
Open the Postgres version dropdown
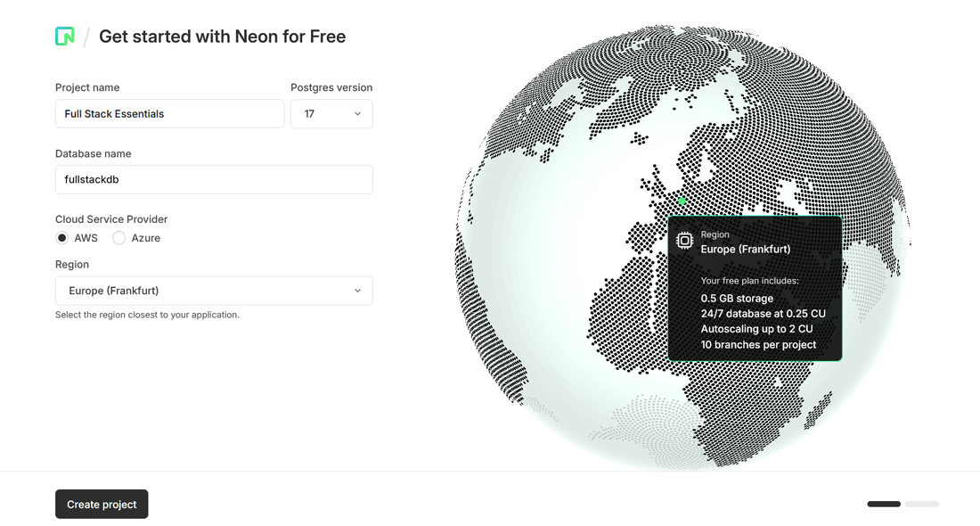coord(331,114)
